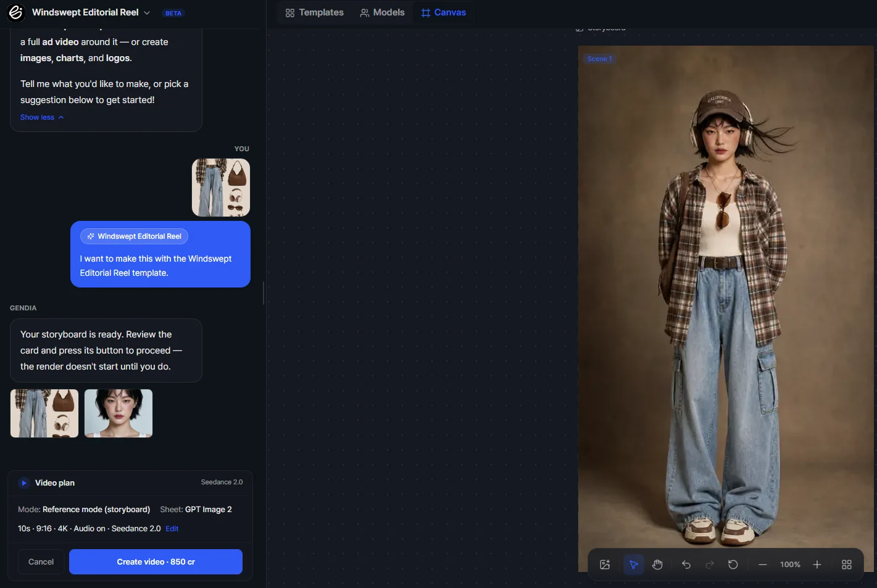Click the 100% zoom level value
This screenshot has height=588, width=877.
pos(790,565)
